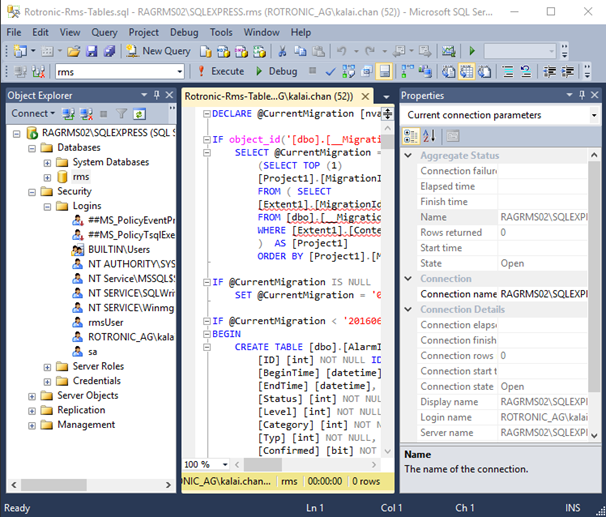This screenshot has width=606, height=517.
Task: Collapse the Connection Details section
Action: click(x=408, y=309)
